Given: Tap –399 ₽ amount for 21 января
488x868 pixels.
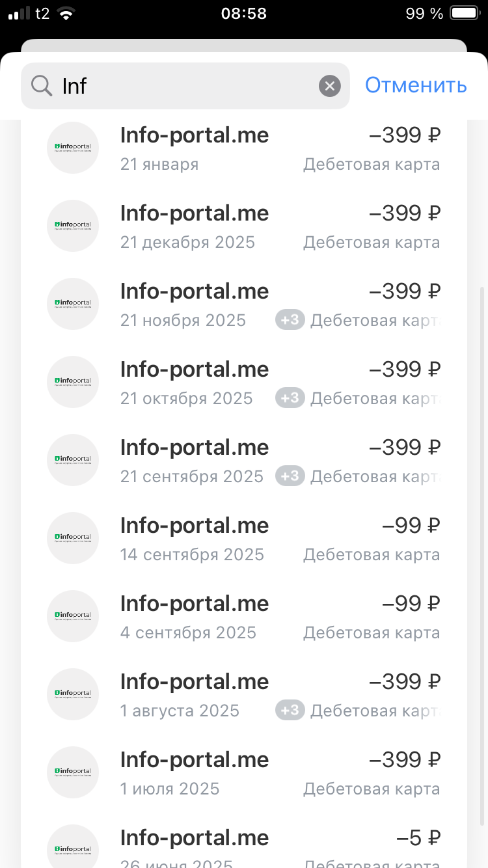Looking at the screenshot, I should 405,135.
